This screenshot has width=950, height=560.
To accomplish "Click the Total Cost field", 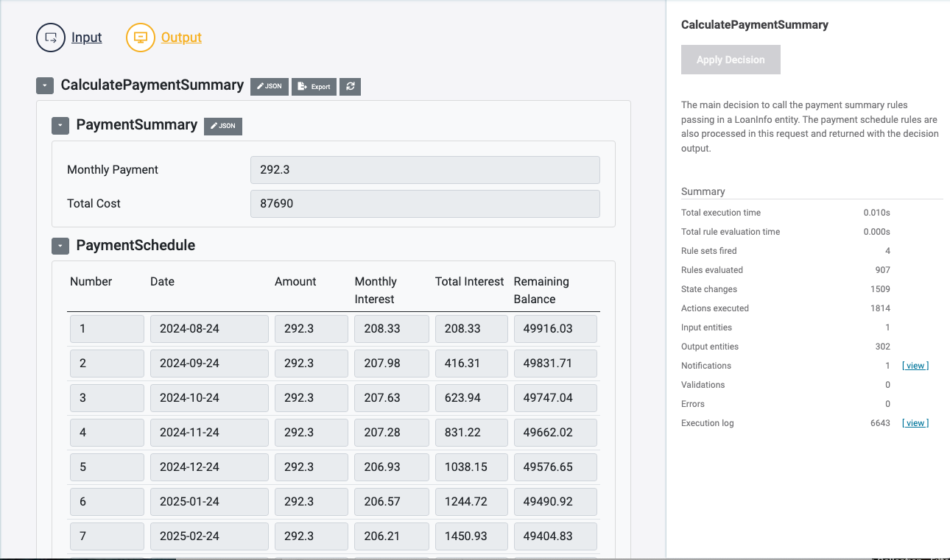I will [x=425, y=204].
